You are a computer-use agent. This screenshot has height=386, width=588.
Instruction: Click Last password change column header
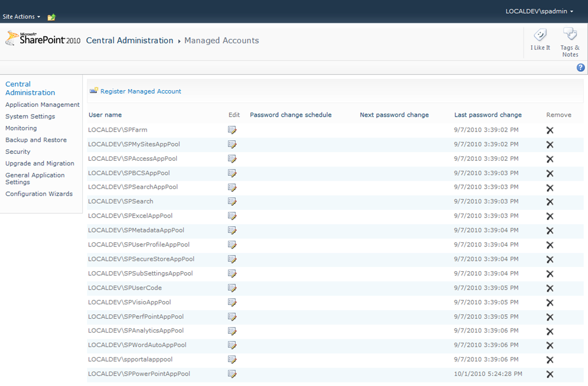(488, 115)
